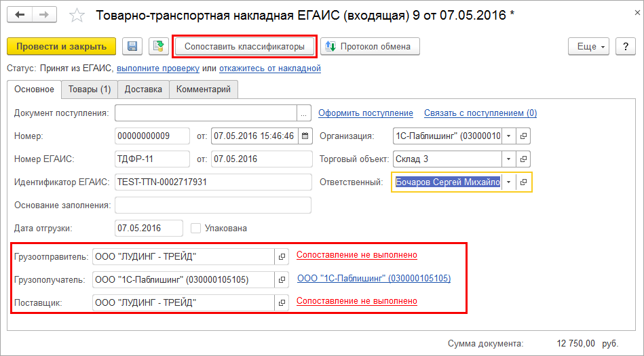
Task: Open calendar picker in the Номер date field
Action: click(305, 136)
